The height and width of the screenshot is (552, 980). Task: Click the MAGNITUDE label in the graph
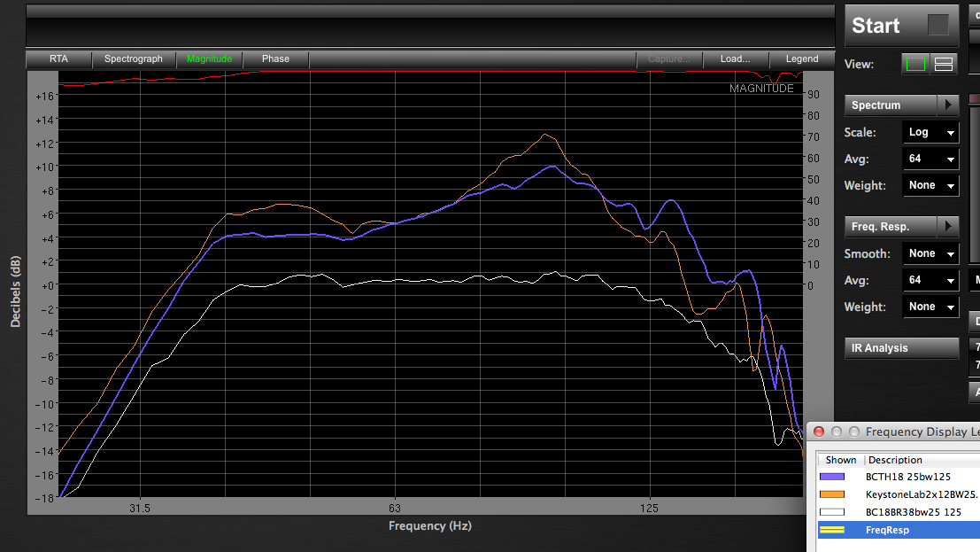pyautogui.click(x=761, y=89)
